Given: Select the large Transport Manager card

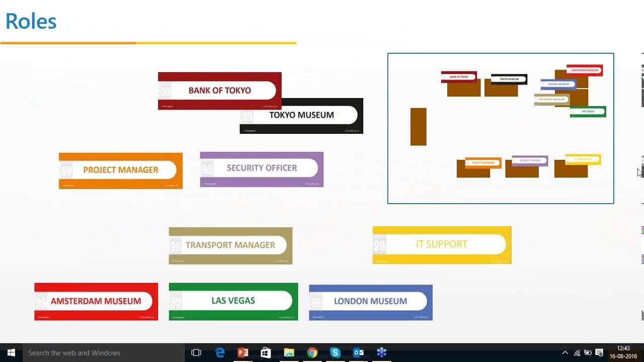Looking at the screenshot, I should pyautogui.click(x=230, y=246).
